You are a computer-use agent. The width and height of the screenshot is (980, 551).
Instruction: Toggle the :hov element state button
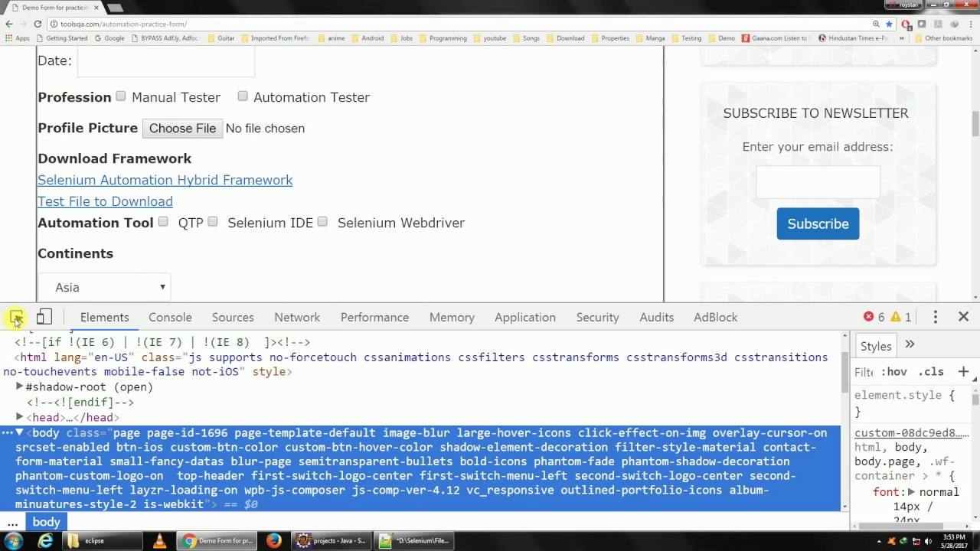[893, 372]
